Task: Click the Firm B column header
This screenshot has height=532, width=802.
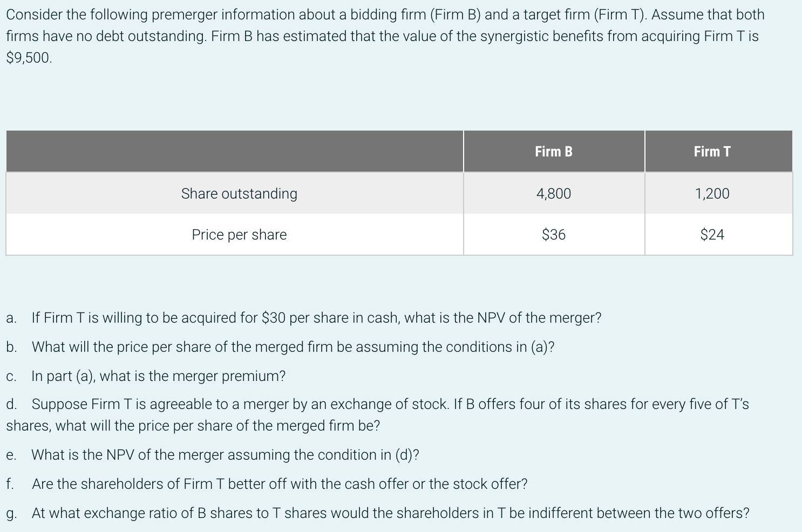Action: 554,152
